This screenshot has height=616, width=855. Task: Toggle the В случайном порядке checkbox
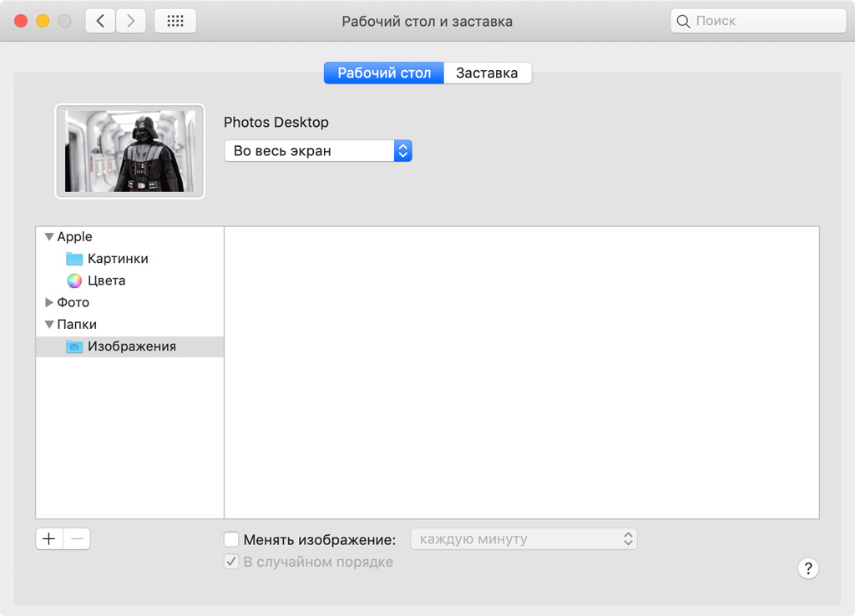pyautogui.click(x=232, y=562)
